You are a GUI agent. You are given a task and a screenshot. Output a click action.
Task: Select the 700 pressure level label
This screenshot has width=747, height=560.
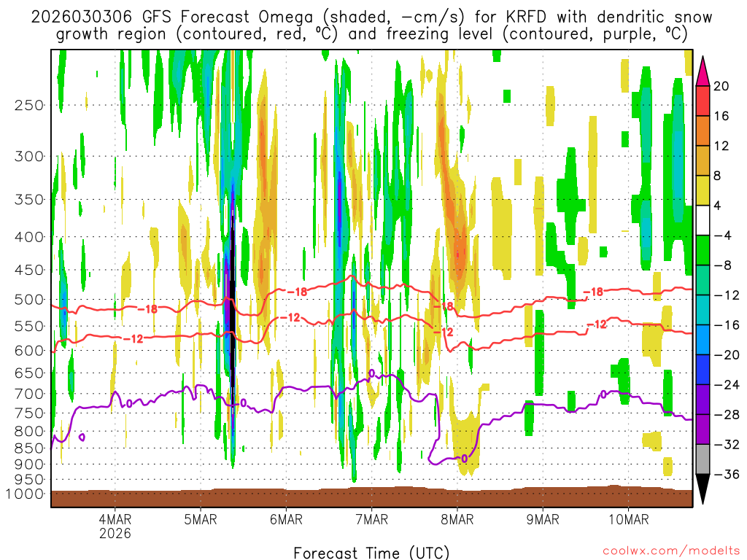(29, 394)
